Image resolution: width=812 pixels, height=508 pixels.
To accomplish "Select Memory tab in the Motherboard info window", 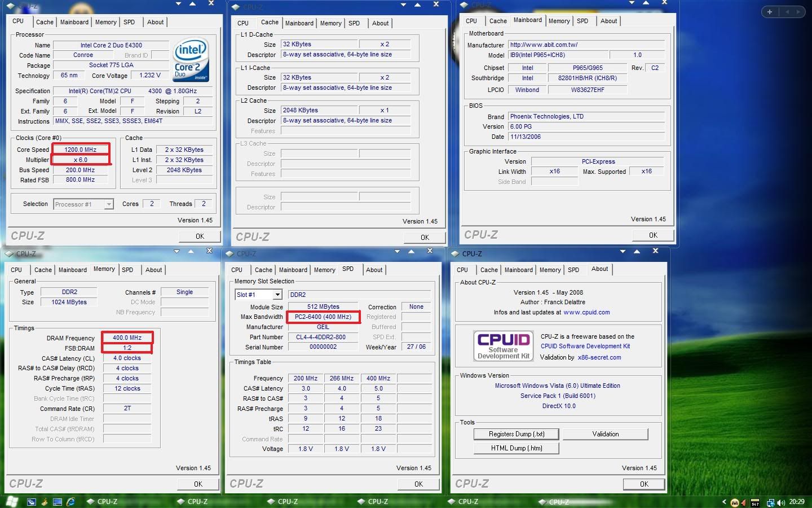I will [559, 21].
